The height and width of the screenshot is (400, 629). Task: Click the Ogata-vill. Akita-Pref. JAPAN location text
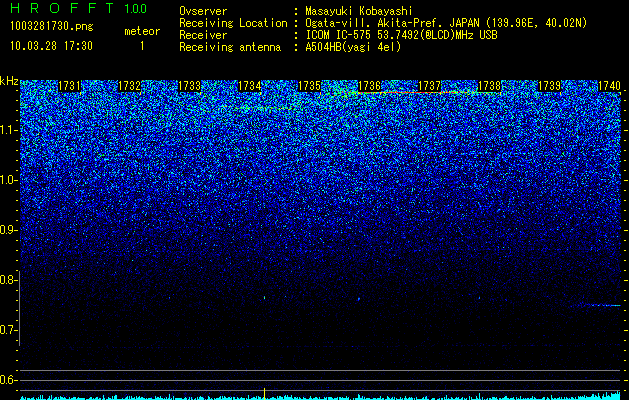point(446,23)
